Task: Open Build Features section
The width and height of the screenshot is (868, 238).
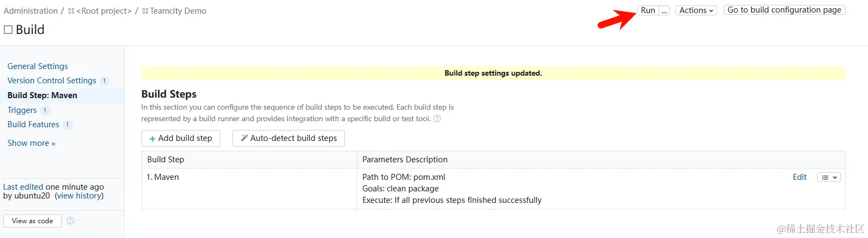Action: (33, 124)
